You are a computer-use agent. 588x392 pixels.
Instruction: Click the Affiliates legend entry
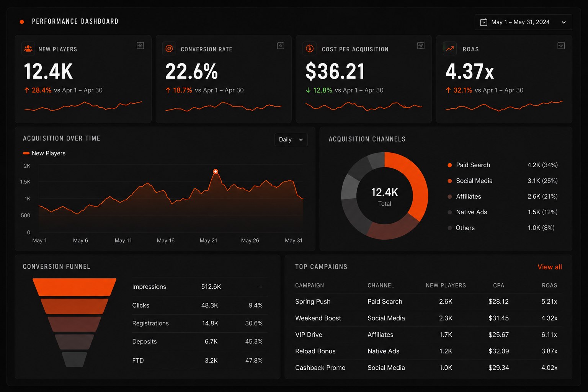coord(464,196)
